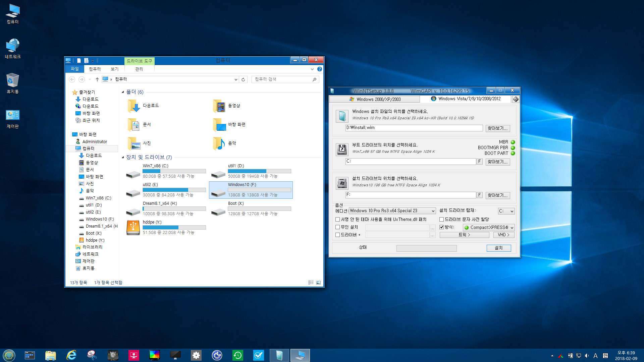Click the F format button beside boot drive

(480, 162)
